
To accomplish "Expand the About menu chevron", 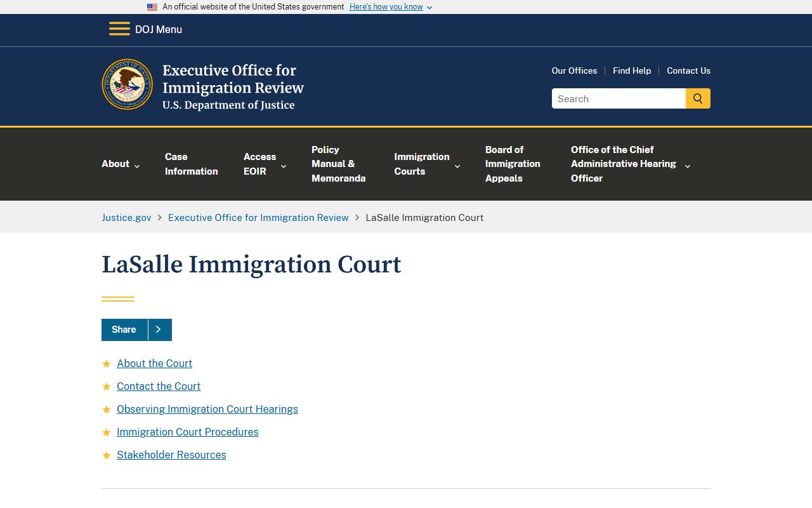I will coord(137,166).
